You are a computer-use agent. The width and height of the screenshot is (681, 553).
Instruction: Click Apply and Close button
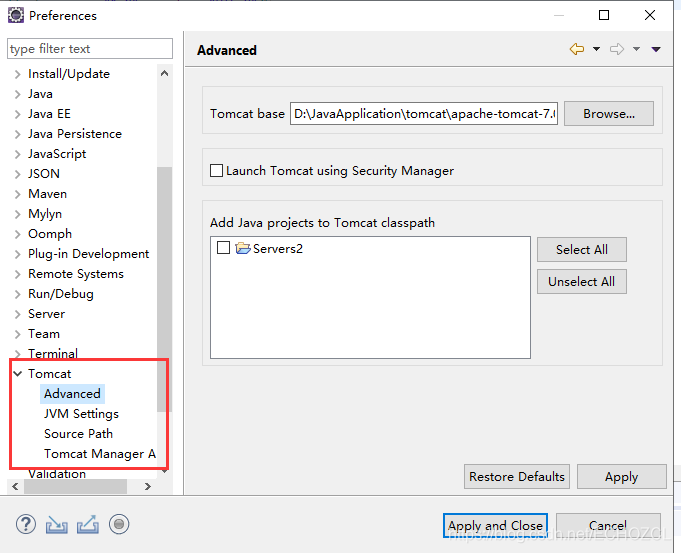496,526
